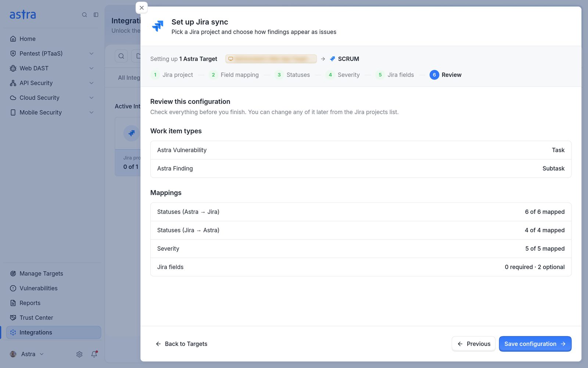Go to step 1 Jira project
Viewport: 588px width, 368px height.
pyautogui.click(x=172, y=75)
